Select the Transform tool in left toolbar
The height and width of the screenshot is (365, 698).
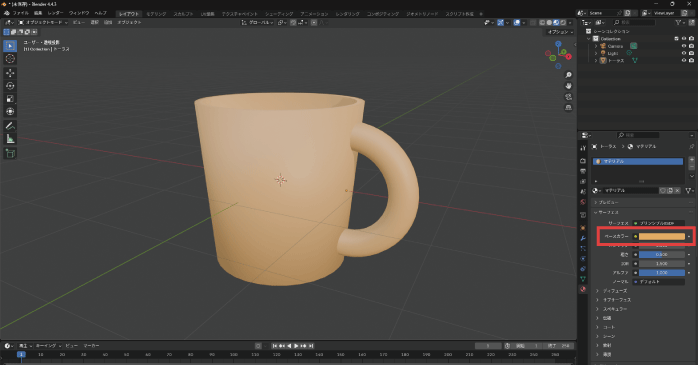(x=10, y=112)
